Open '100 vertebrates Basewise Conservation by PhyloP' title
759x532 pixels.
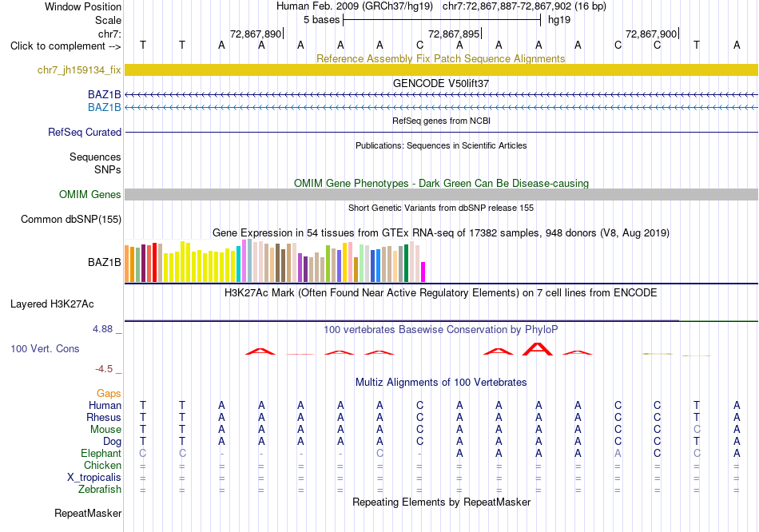click(x=440, y=330)
